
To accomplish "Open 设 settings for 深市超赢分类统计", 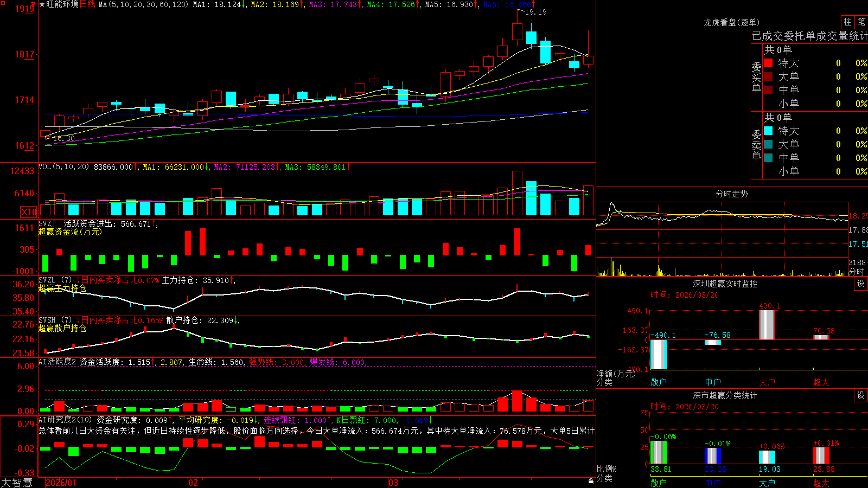I will (x=861, y=395).
